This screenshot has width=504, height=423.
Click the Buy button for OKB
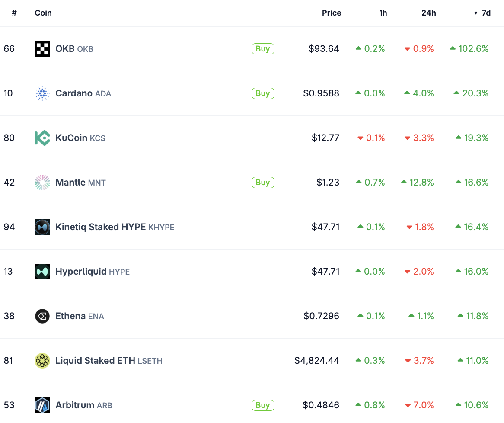point(263,48)
